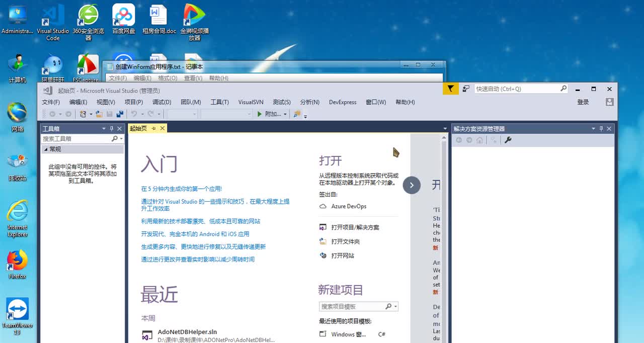Image resolution: width=644 pixels, height=343 pixels.
Task: Click the Solution Explorer back icon
Action: 459,140
